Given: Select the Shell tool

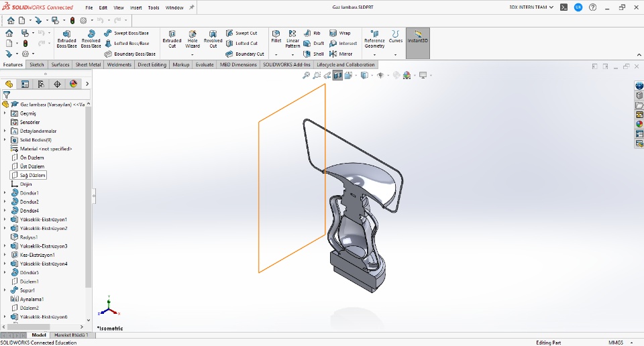Looking at the screenshot, I should pos(313,54).
